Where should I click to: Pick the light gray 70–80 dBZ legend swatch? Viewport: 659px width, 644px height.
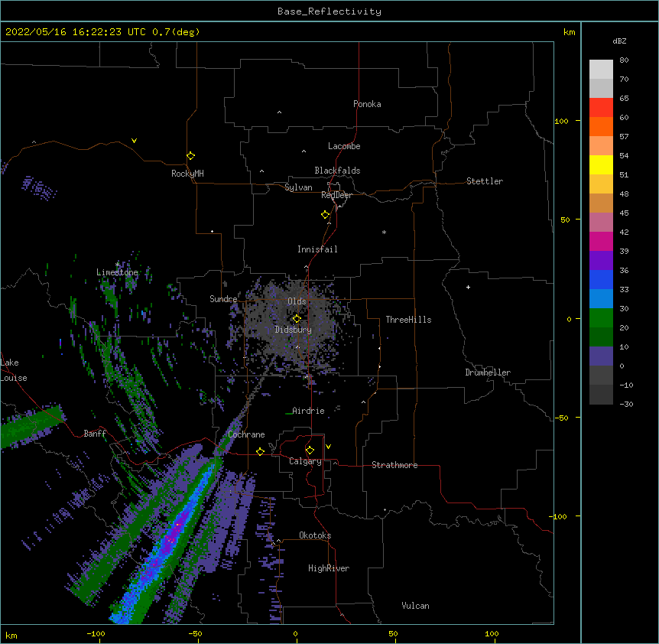[x=601, y=69]
